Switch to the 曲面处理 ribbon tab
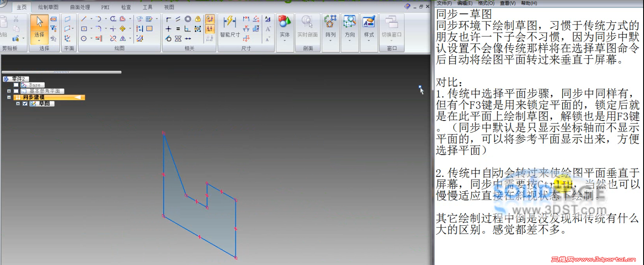The height and width of the screenshot is (265, 644). click(80, 7)
